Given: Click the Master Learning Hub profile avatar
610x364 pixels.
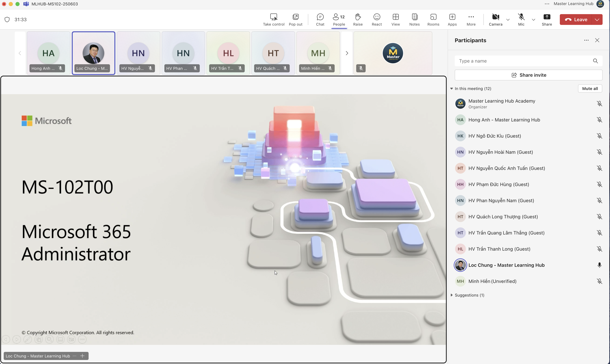Looking at the screenshot, I should tap(600, 4).
